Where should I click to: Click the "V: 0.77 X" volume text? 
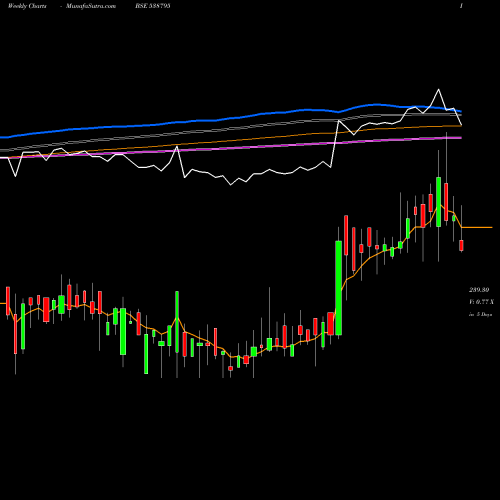tap(481, 302)
